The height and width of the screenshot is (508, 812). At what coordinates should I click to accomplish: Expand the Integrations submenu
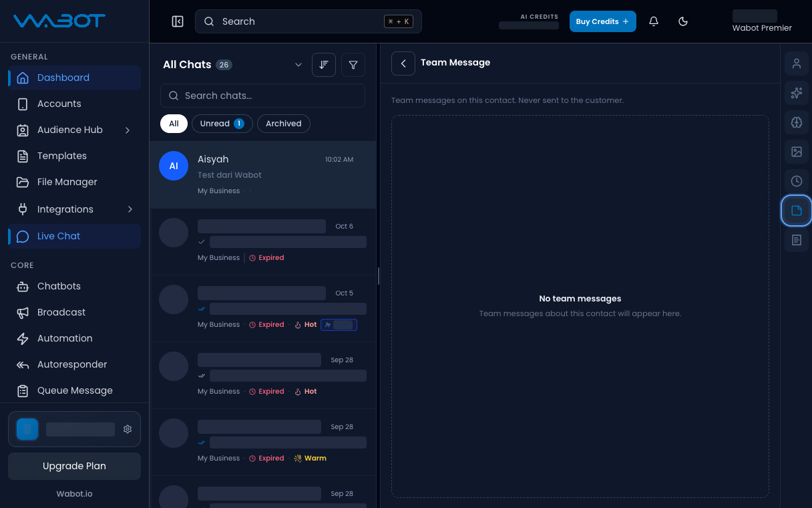click(x=130, y=209)
